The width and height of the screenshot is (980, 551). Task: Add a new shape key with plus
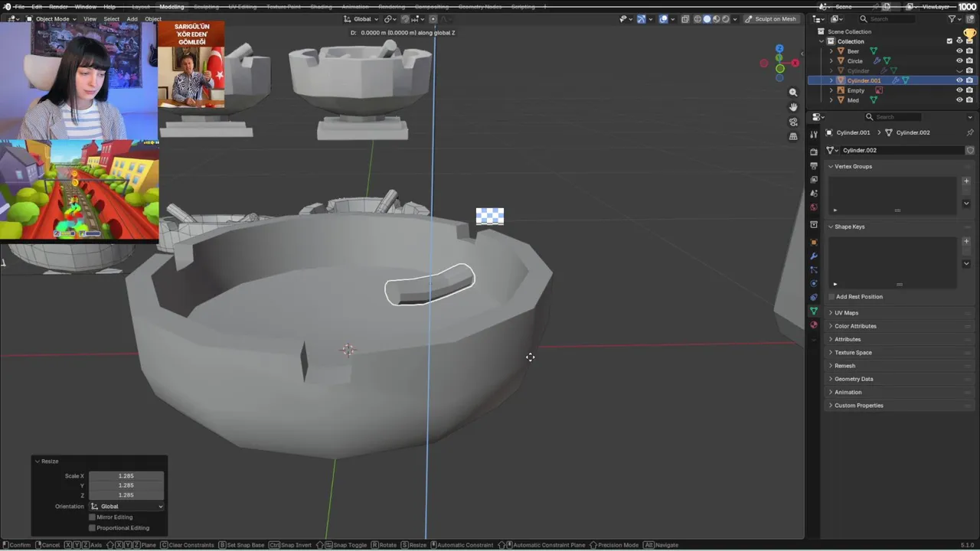coord(966,242)
